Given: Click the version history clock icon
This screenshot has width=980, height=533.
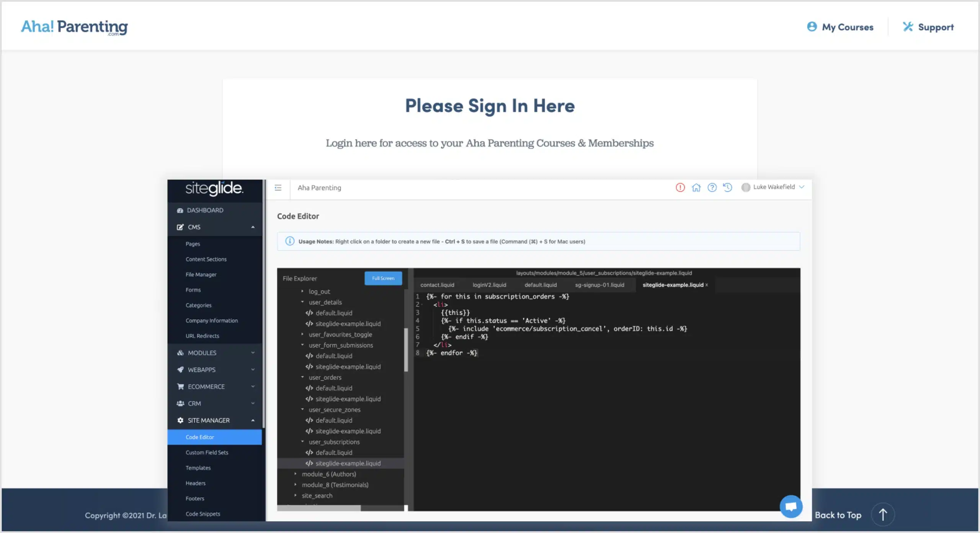Looking at the screenshot, I should [x=727, y=187].
